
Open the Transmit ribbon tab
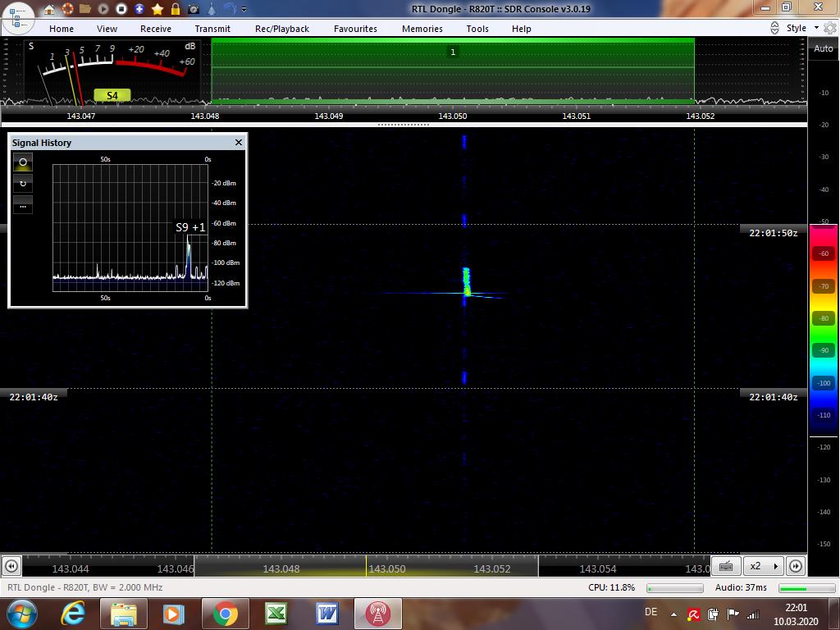click(x=212, y=29)
